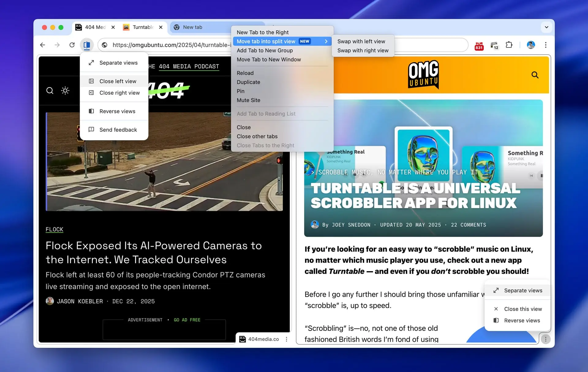The width and height of the screenshot is (588, 372).
Task: Click the search icon on the 404 Media page
Action: pyautogui.click(x=50, y=91)
